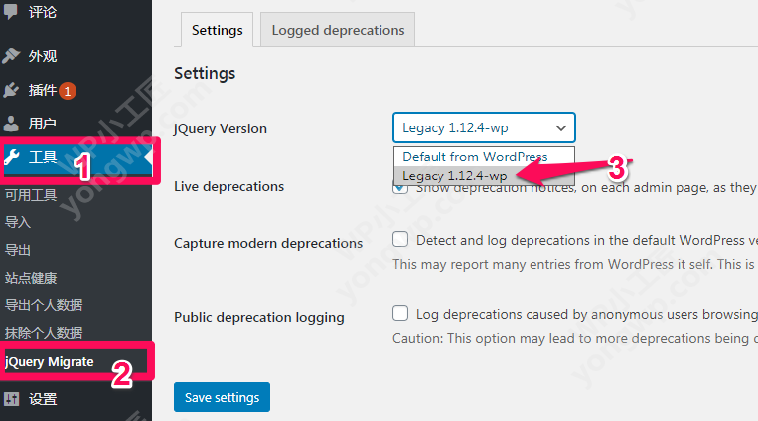Open the jQuery Version dropdown

pos(484,128)
